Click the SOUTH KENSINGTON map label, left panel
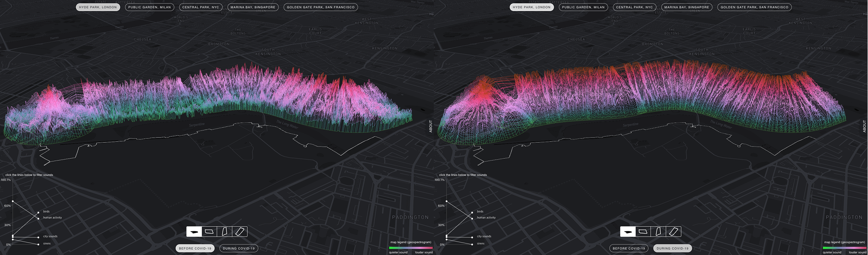Screen dimensions: 868x255 268,52
